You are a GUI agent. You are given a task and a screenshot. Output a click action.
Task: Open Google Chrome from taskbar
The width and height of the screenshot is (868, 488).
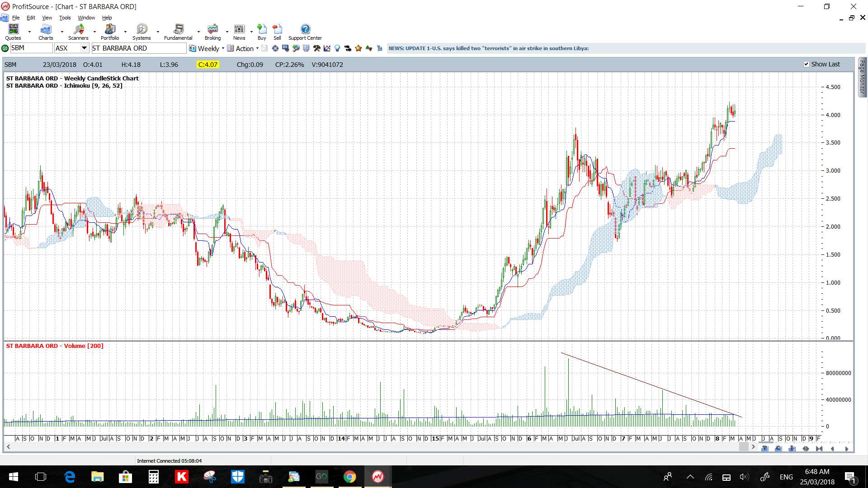tap(349, 477)
